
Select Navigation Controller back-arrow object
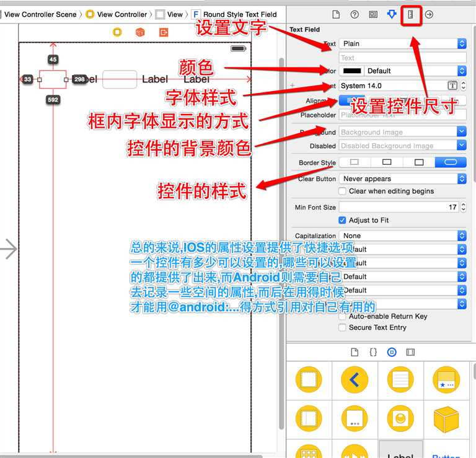pyautogui.click(x=355, y=379)
